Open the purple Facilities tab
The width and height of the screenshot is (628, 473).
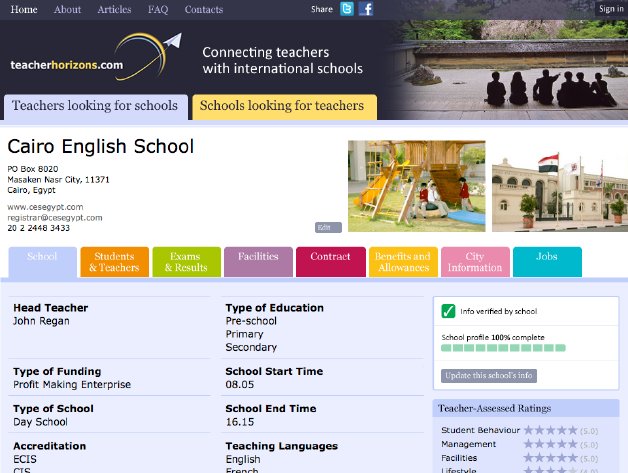258,262
